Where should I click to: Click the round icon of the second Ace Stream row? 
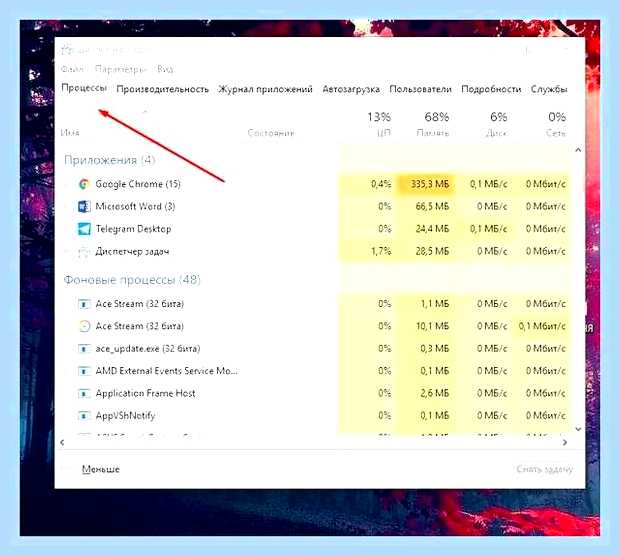[x=84, y=326]
